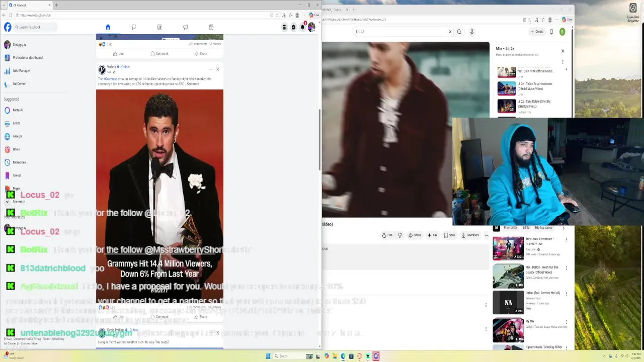Download the YouTube video

[x=470, y=235]
